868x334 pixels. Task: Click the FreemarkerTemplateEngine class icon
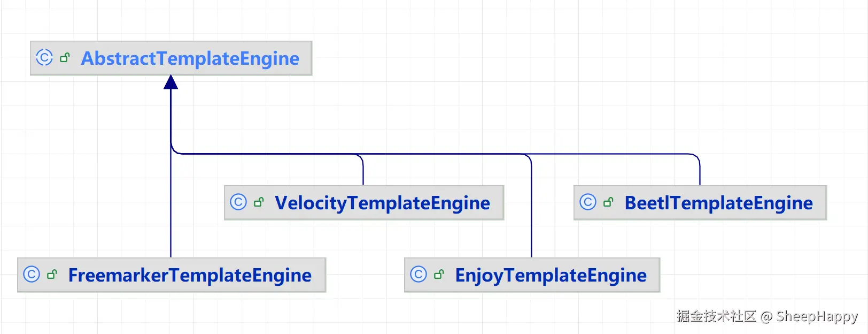coord(32,274)
